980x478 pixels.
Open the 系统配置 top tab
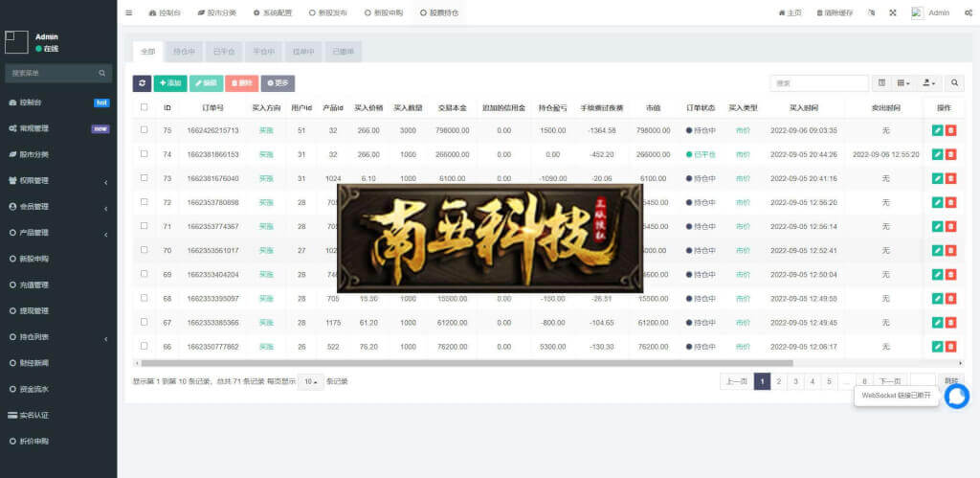click(x=273, y=12)
